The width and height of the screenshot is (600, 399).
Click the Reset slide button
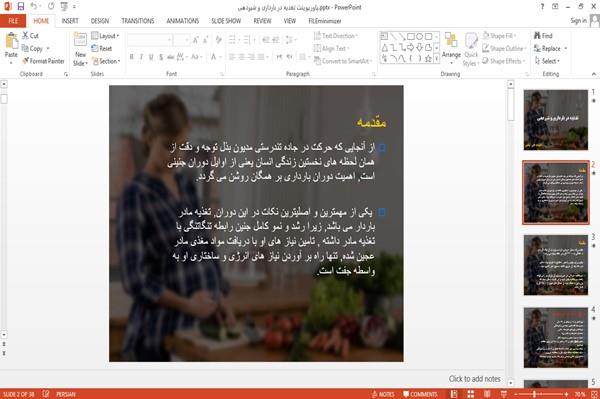[x=102, y=49]
